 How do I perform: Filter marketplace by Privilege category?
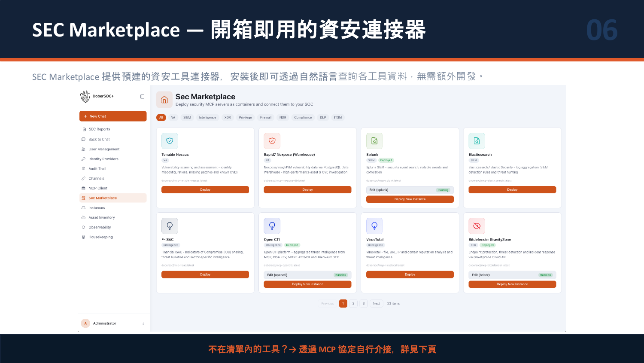pos(246,117)
